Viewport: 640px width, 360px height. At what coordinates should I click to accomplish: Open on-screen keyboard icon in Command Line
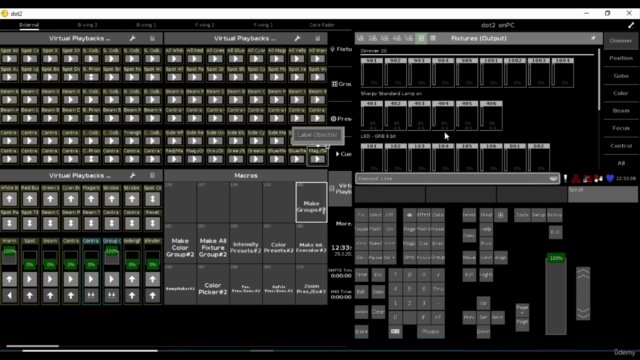click(553, 178)
